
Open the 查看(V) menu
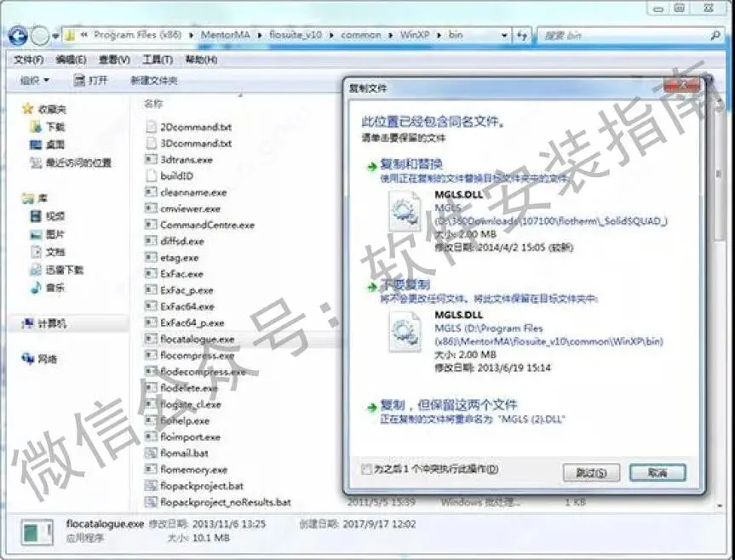tap(114, 60)
